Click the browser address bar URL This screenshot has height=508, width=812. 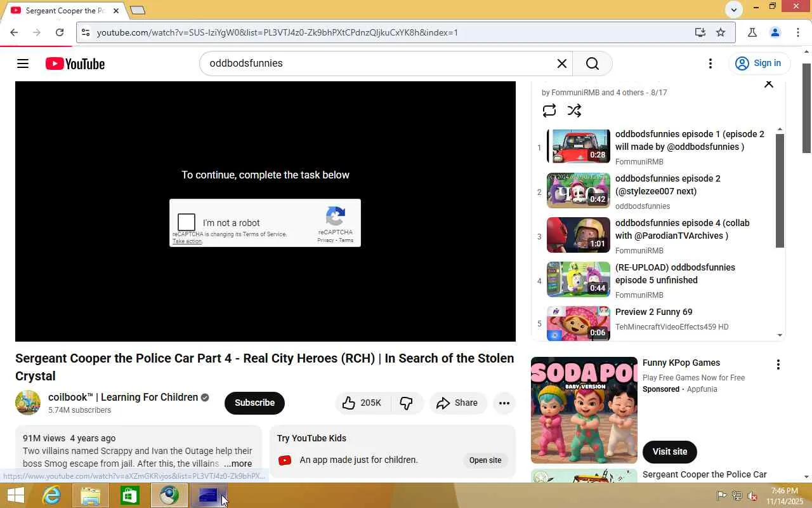[x=277, y=32]
